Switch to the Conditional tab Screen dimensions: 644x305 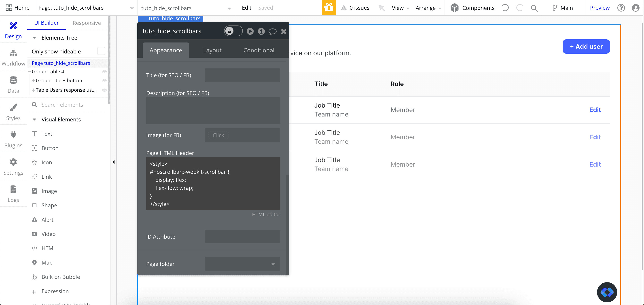pos(258,50)
